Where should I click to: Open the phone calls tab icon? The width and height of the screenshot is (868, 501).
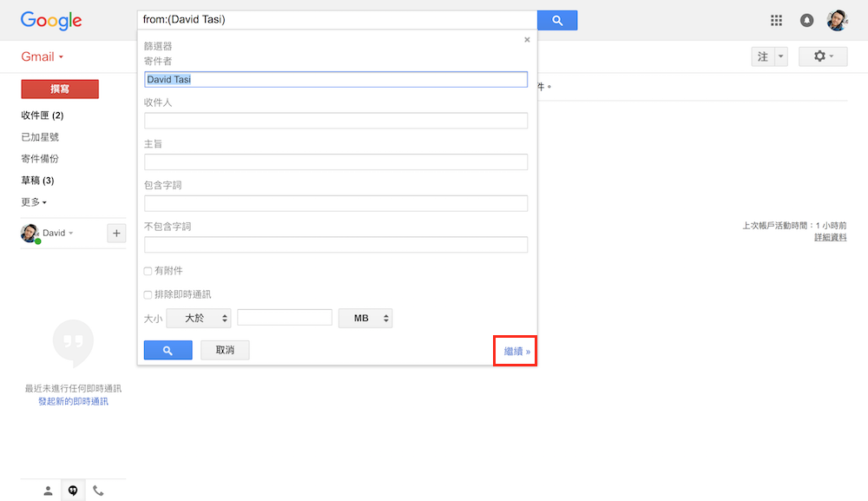tap(98, 491)
